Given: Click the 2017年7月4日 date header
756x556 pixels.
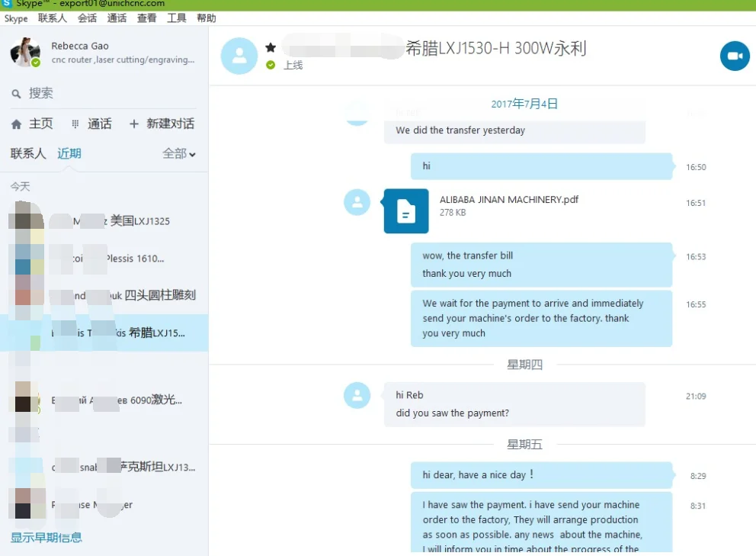Looking at the screenshot, I should click(x=524, y=104).
